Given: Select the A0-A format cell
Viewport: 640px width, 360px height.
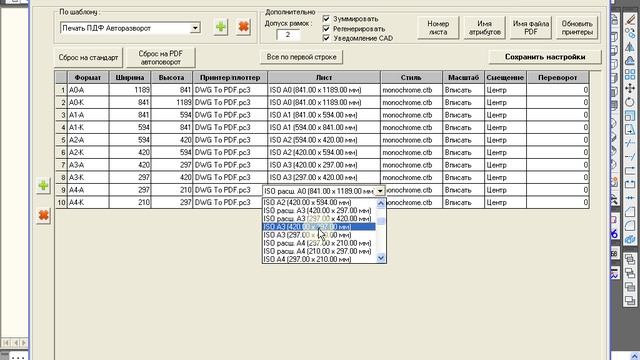Looking at the screenshot, I should coord(88,90).
